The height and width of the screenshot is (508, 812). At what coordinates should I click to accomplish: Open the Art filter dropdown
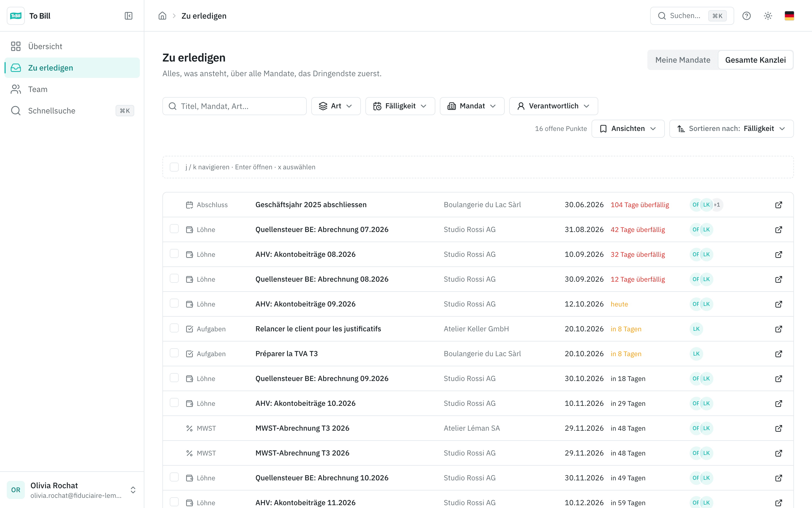pyautogui.click(x=336, y=106)
